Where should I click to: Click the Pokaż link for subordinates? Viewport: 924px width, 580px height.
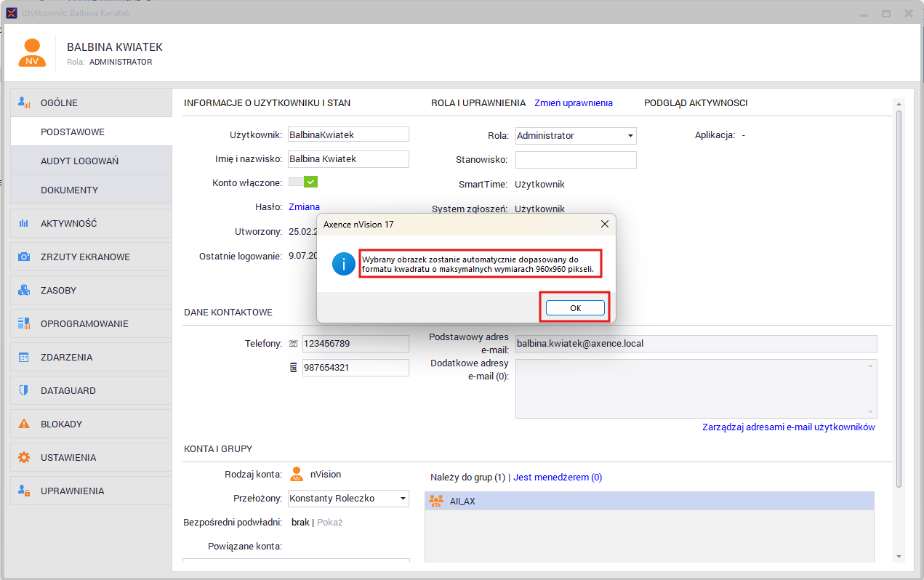coord(330,523)
